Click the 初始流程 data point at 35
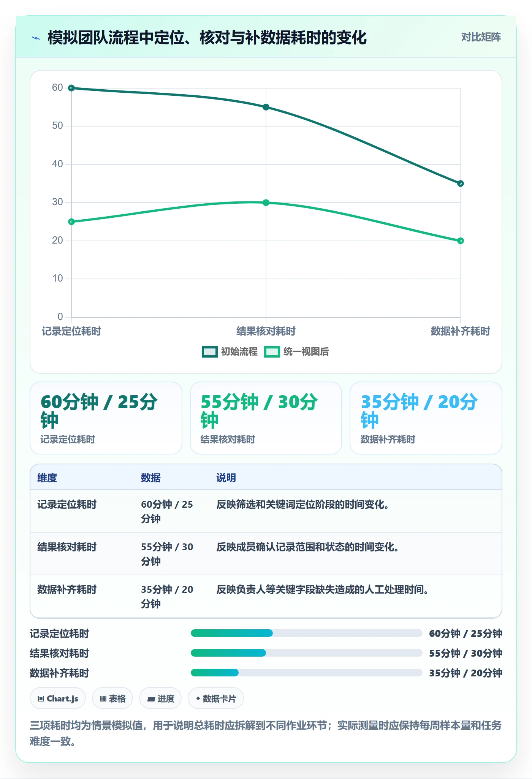 [461, 184]
